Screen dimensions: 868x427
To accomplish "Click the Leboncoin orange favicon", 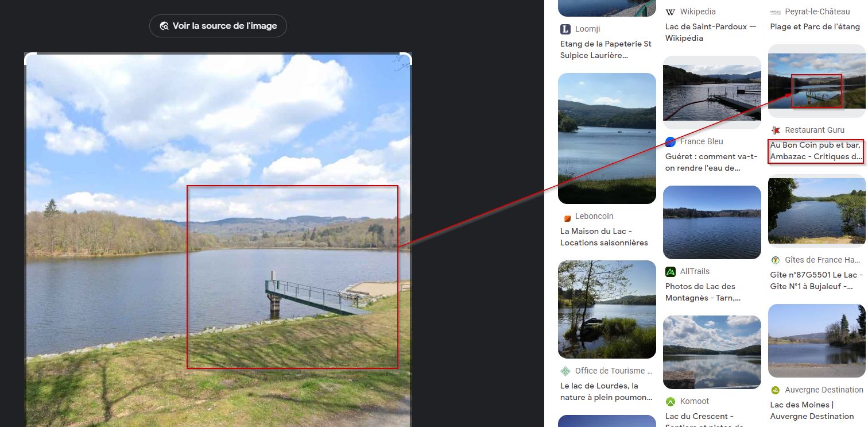I will 565,217.
